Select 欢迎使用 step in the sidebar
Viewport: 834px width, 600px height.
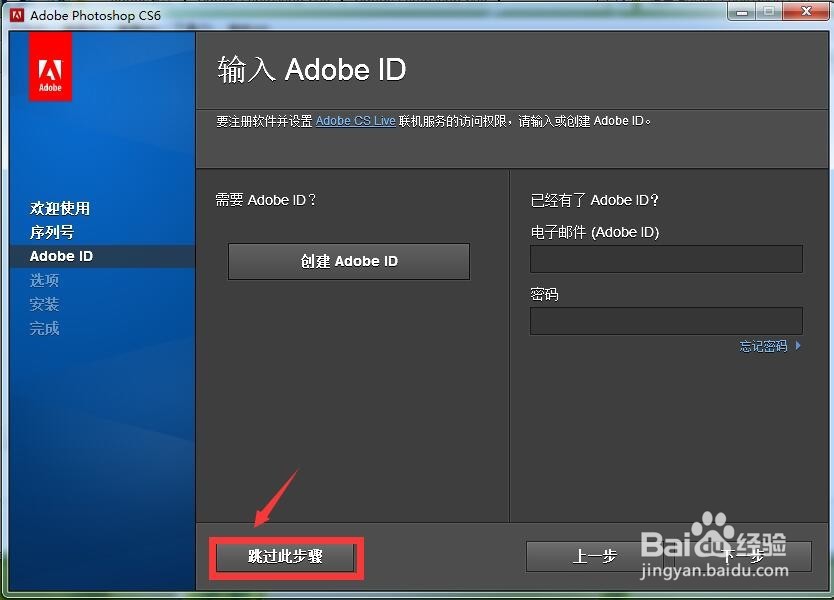point(60,208)
